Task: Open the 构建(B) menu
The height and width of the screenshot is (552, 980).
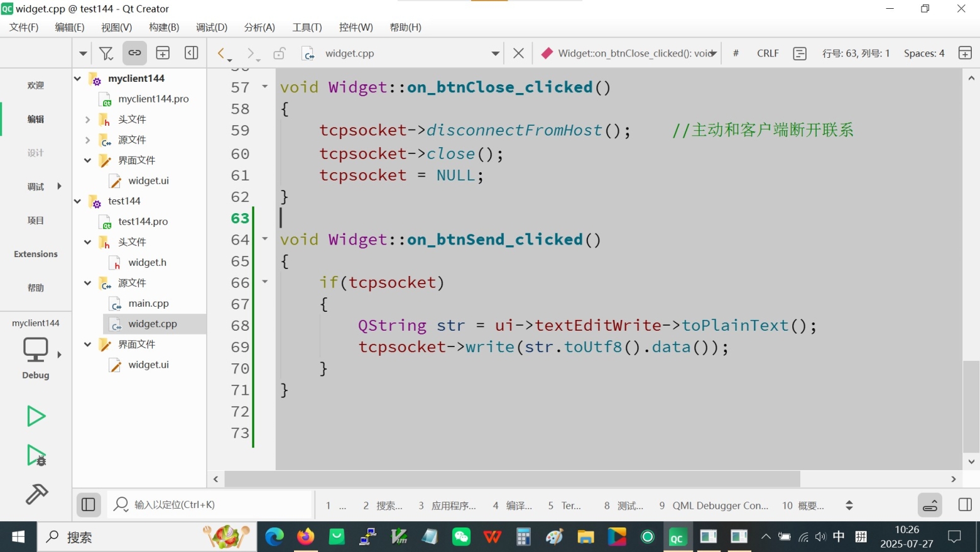Action: (164, 27)
